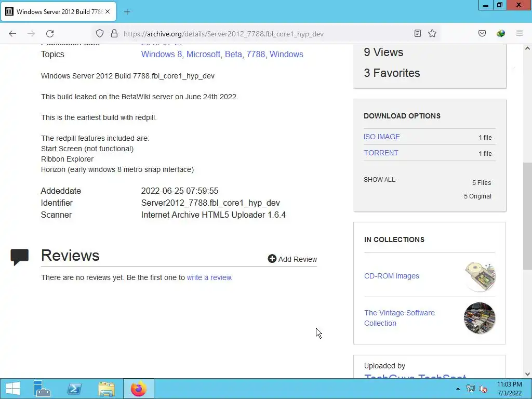
Task: Click the 9 Views count
Action: [384, 52]
